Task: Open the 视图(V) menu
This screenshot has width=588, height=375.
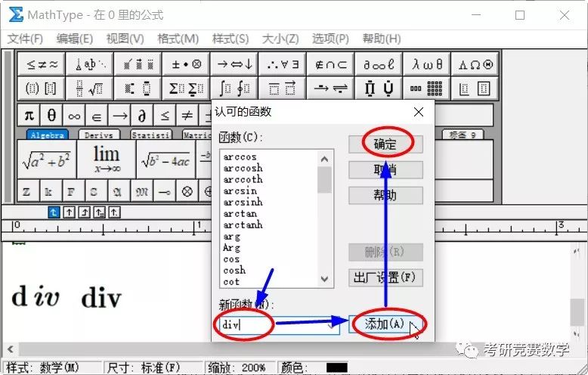Action: pyautogui.click(x=125, y=39)
